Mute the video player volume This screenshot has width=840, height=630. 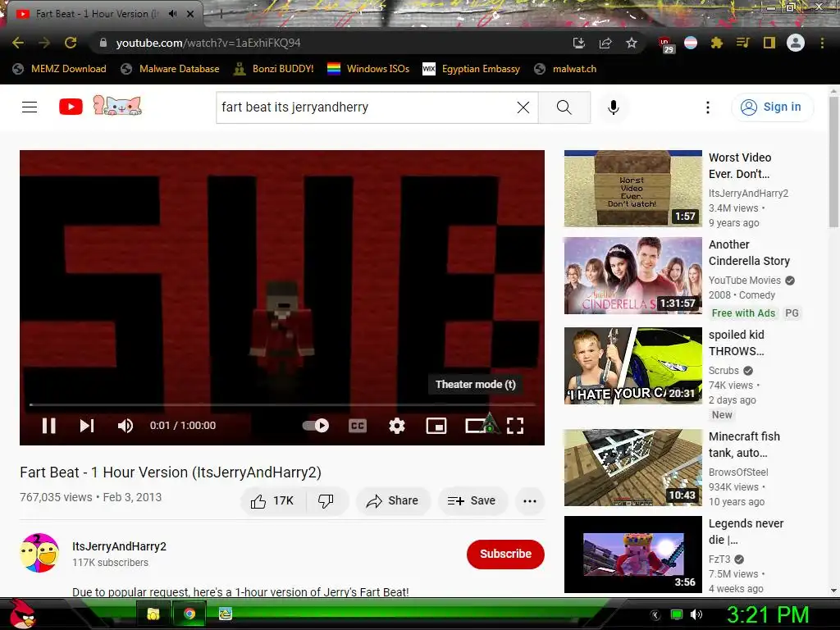tap(126, 426)
